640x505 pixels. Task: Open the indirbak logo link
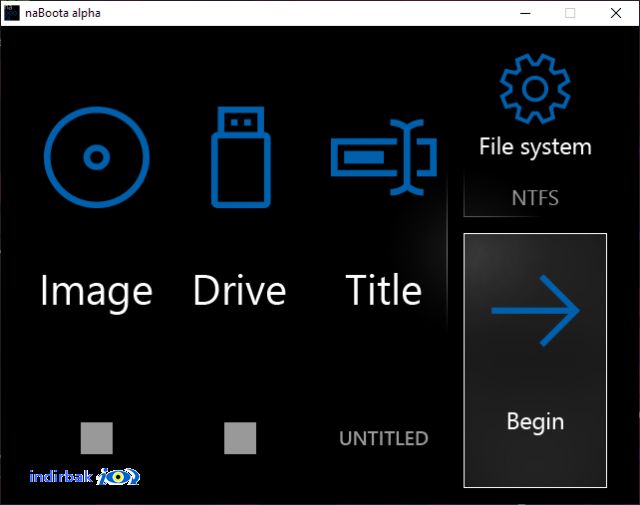(x=84, y=476)
